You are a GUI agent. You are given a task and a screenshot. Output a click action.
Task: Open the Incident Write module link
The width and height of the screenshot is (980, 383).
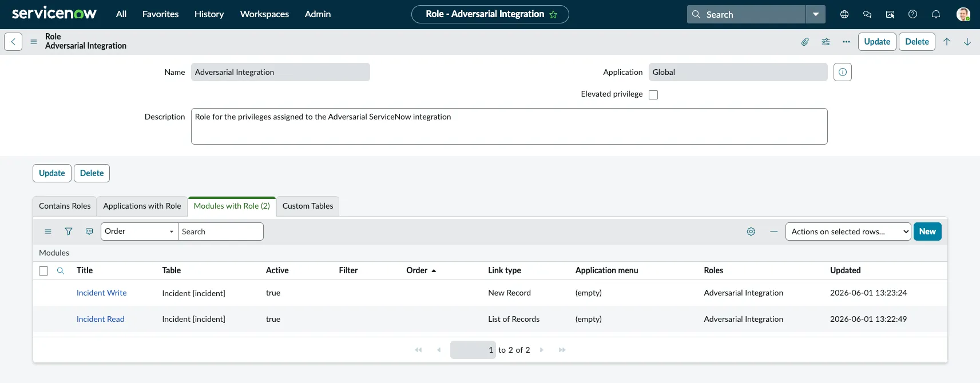point(102,293)
